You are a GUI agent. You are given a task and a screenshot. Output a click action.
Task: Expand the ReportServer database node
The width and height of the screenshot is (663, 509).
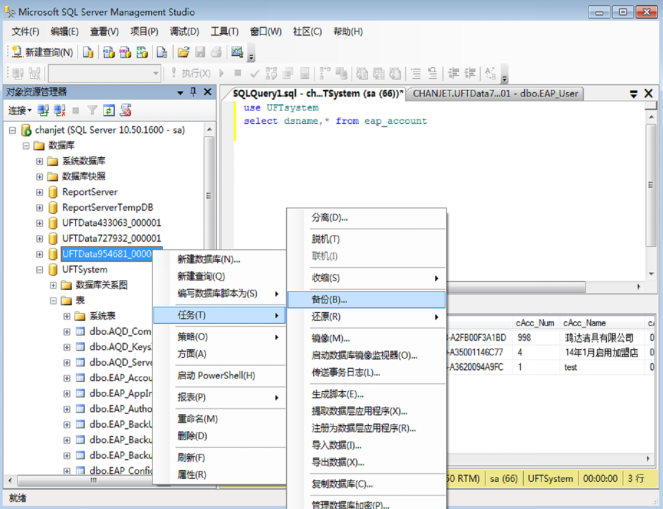click(39, 192)
